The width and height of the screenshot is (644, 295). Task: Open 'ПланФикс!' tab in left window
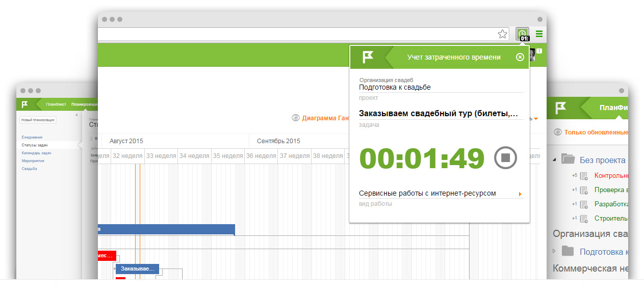click(56, 104)
